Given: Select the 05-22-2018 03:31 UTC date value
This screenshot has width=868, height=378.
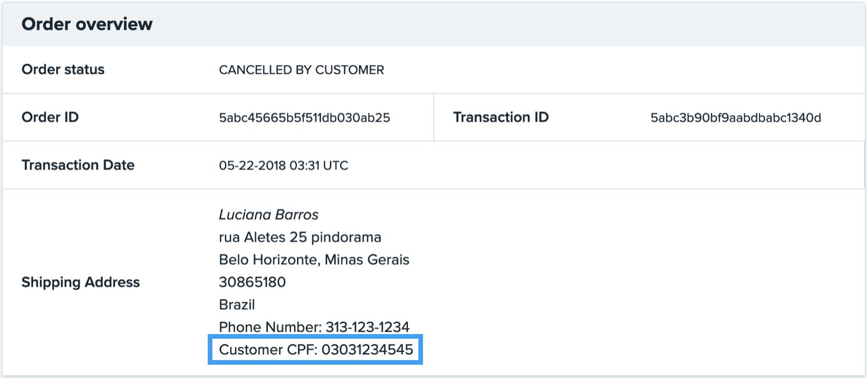Looking at the screenshot, I should (284, 166).
